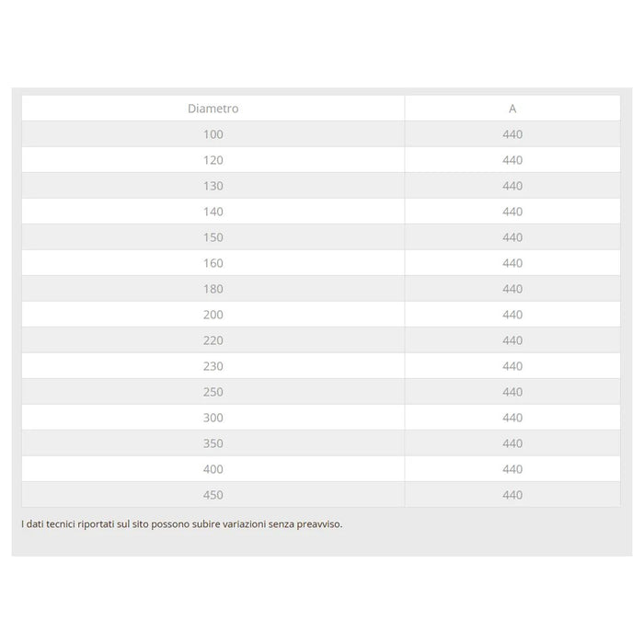
Task: Click the 130 diameter cell
Action: coord(213,186)
